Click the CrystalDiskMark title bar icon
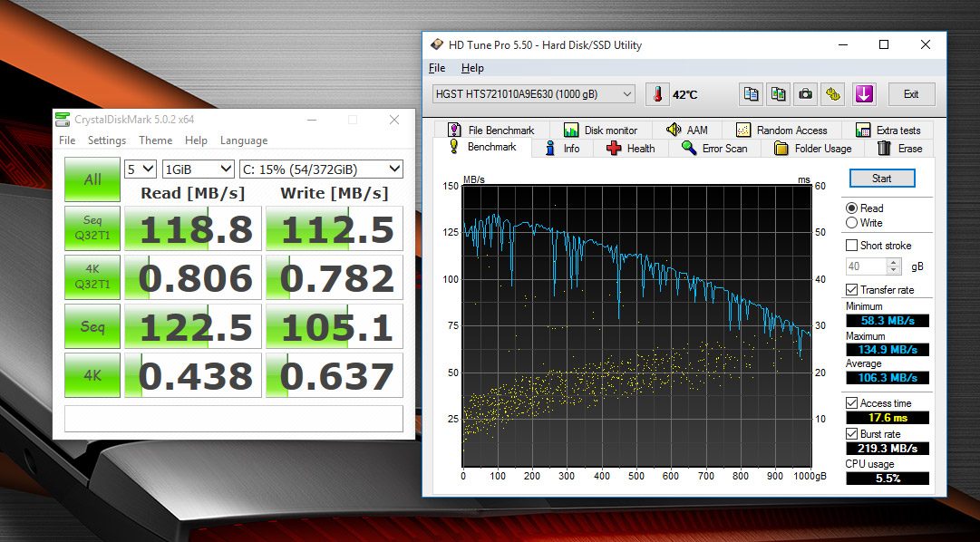Screen dimensions: 980x542 click(62, 120)
